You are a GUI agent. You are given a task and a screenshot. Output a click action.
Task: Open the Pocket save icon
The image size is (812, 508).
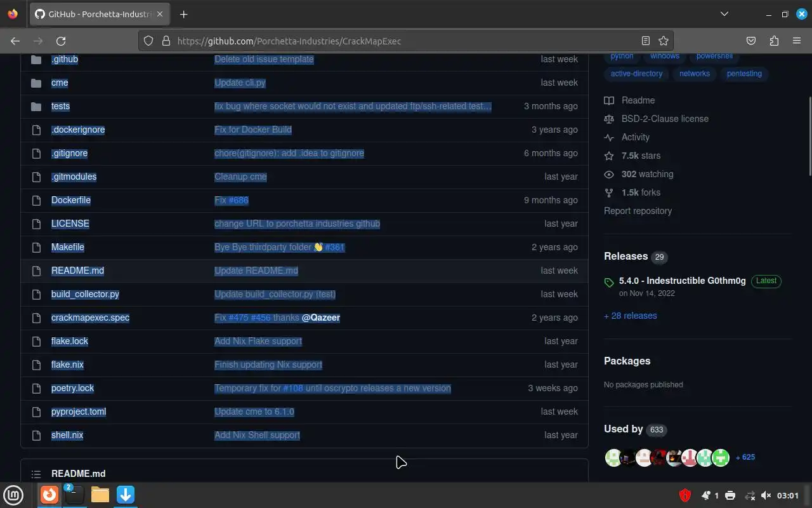point(751,41)
